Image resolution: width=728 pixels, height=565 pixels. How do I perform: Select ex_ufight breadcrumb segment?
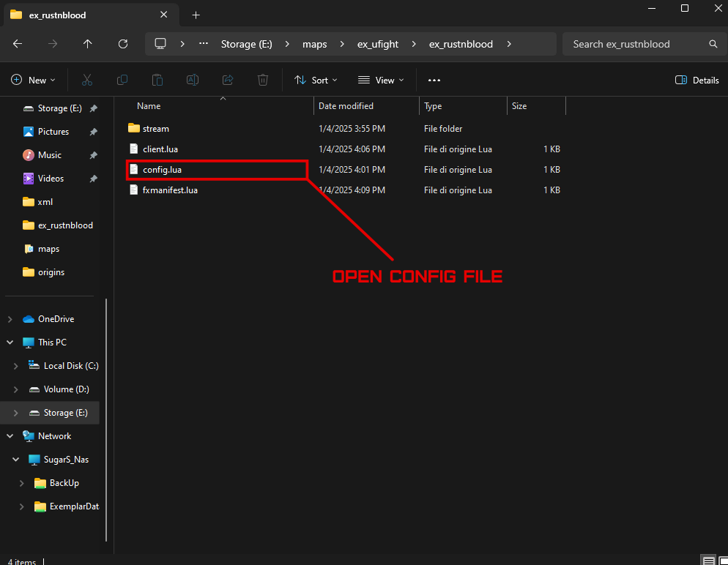[x=377, y=44]
